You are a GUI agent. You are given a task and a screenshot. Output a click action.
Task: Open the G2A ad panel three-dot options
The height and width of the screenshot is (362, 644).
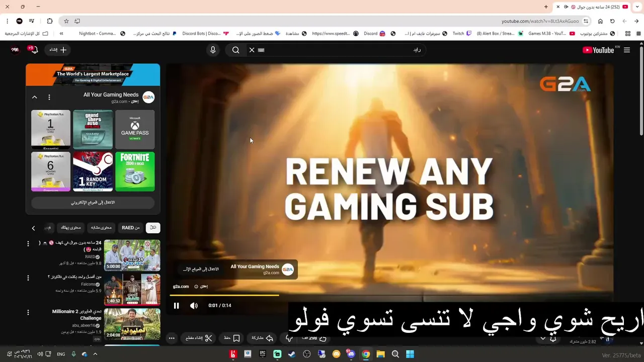(49, 97)
